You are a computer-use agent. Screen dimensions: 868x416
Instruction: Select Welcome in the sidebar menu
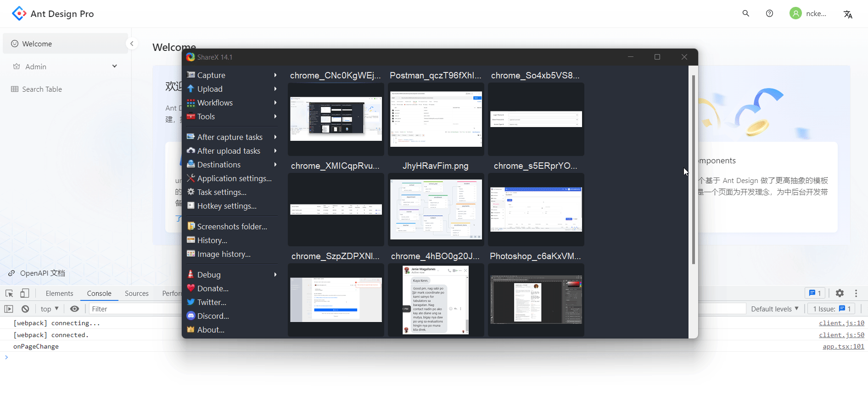[65, 44]
